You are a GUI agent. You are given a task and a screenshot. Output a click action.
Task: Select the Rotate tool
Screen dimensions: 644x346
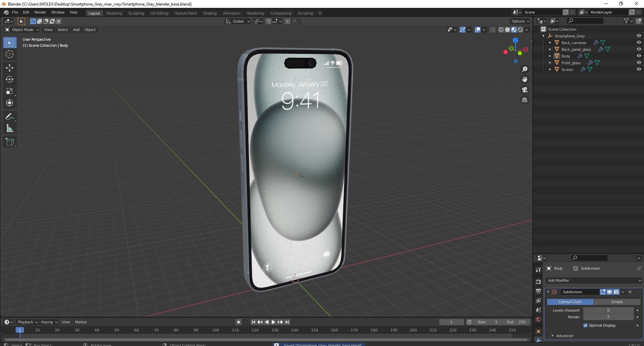9,79
